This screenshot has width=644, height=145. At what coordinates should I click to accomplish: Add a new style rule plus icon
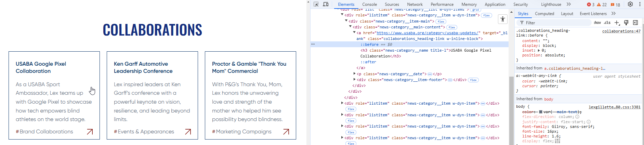pyautogui.click(x=617, y=23)
